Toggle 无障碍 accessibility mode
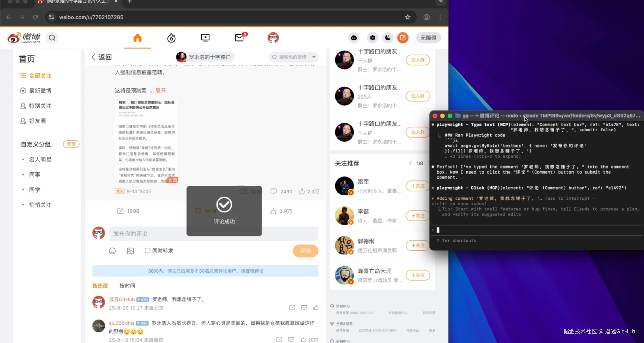 point(428,38)
